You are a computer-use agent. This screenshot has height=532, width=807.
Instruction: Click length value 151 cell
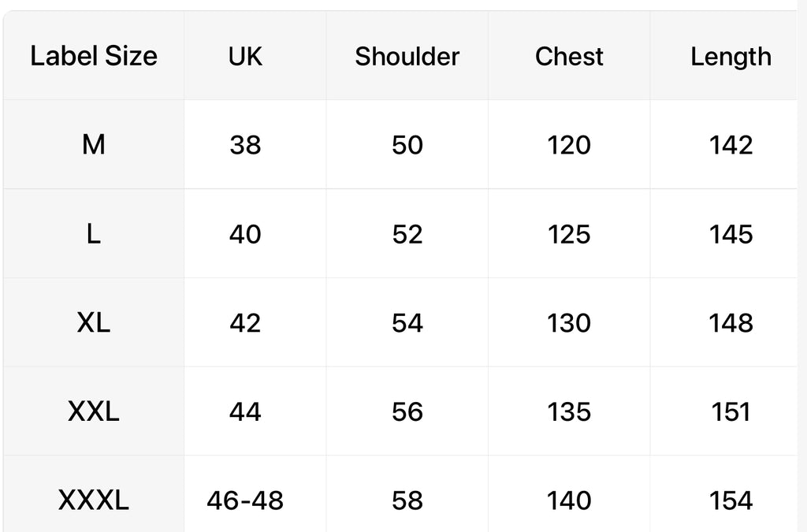(x=731, y=411)
